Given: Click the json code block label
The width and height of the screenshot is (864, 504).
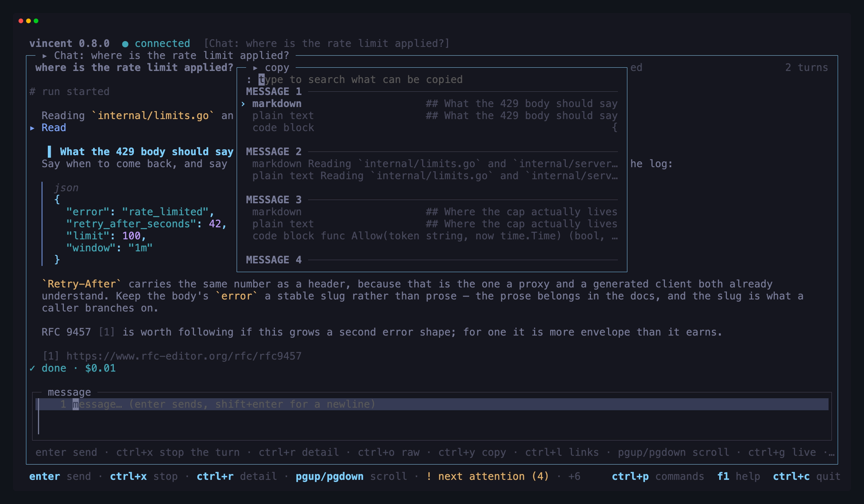Looking at the screenshot, I should tap(66, 188).
